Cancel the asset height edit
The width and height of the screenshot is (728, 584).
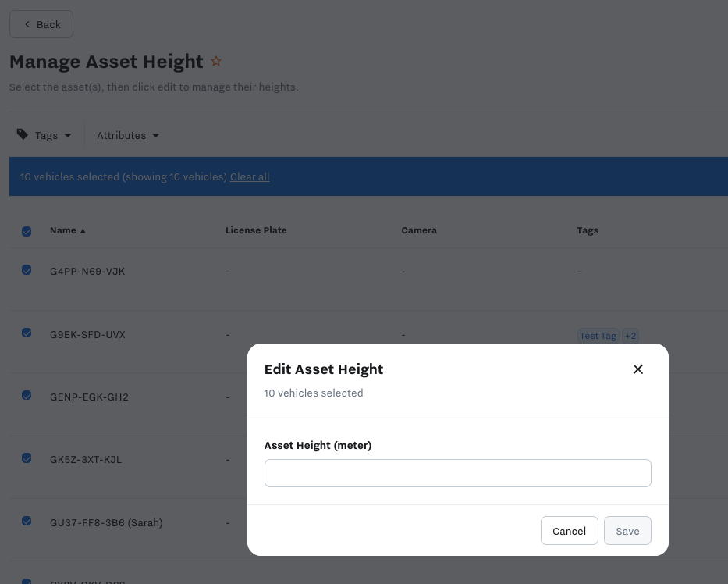569,531
